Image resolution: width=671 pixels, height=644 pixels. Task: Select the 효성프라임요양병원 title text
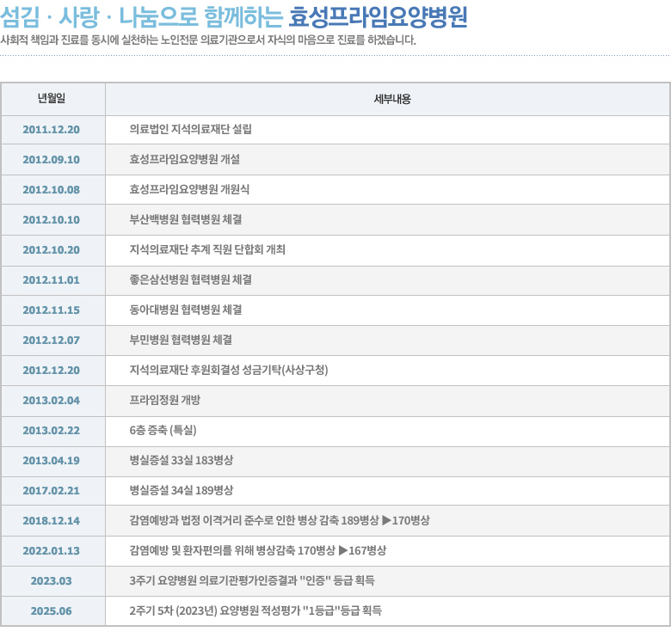coord(379,17)
